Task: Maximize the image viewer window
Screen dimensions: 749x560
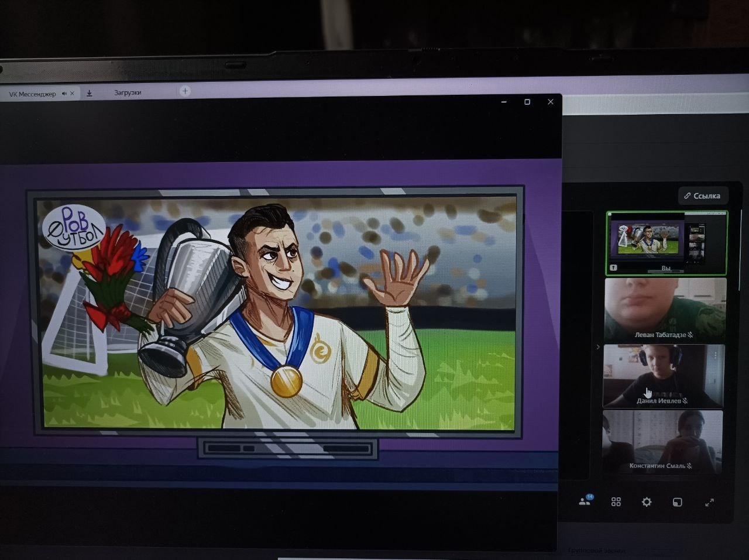Action: coord(527,102)
